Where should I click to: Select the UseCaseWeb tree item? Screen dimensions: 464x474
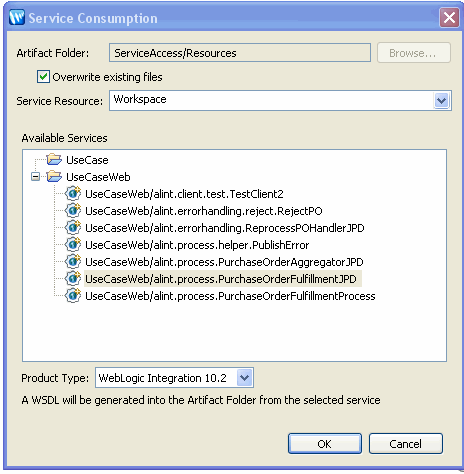[98, 177]
